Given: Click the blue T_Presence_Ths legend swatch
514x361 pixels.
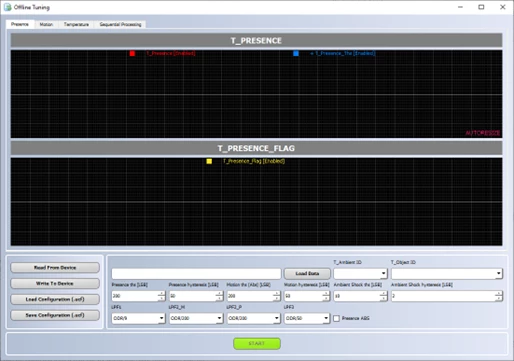Looking at the screenshot, I should coord(296,53).
